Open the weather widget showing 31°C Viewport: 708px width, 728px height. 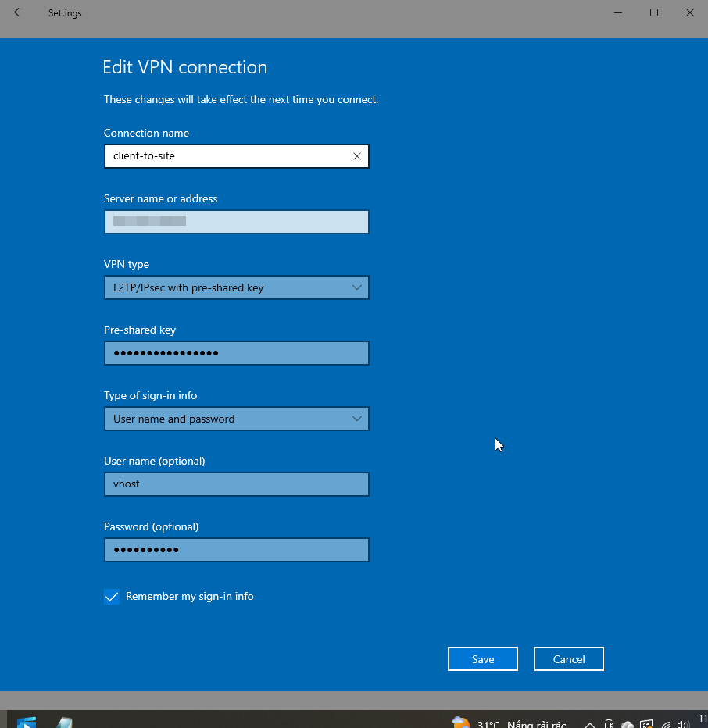[x=508, y=723]
